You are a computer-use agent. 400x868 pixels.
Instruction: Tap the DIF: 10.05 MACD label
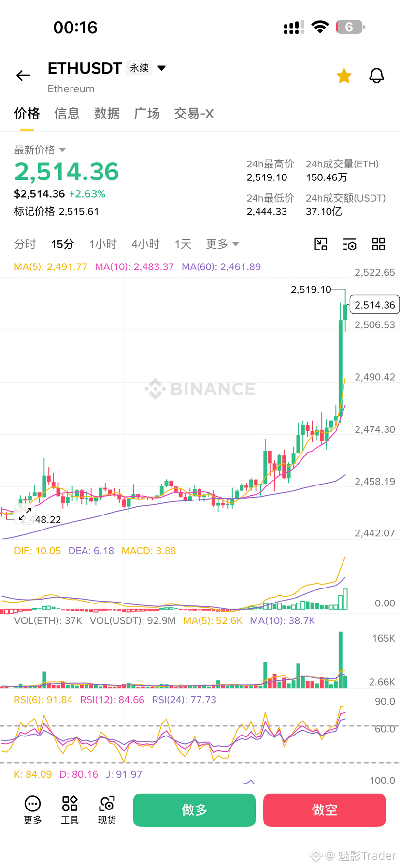point(38,551)
